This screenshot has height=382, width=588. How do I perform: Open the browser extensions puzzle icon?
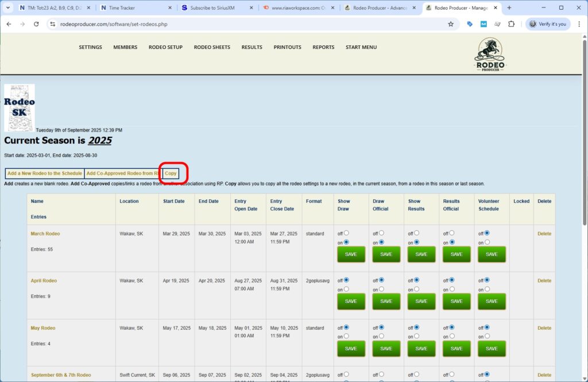[511, 25]
